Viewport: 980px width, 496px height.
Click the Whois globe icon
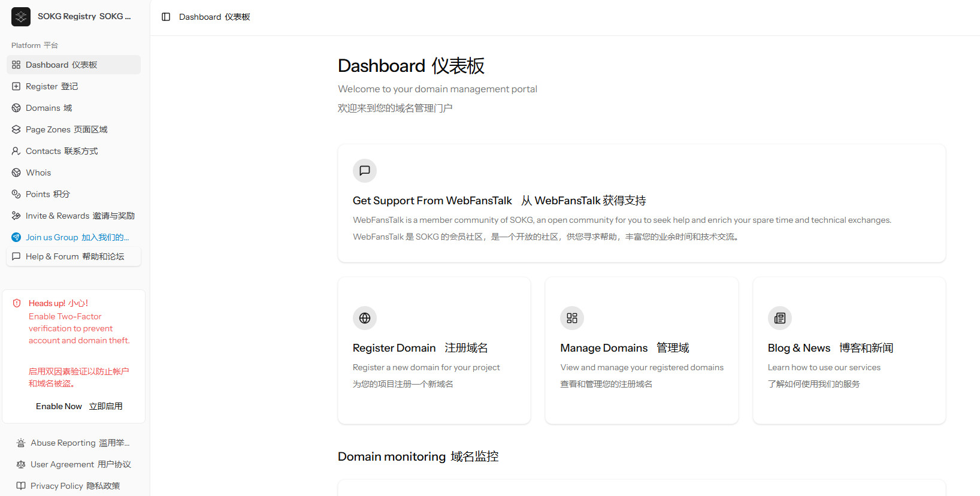click(16, 173)
